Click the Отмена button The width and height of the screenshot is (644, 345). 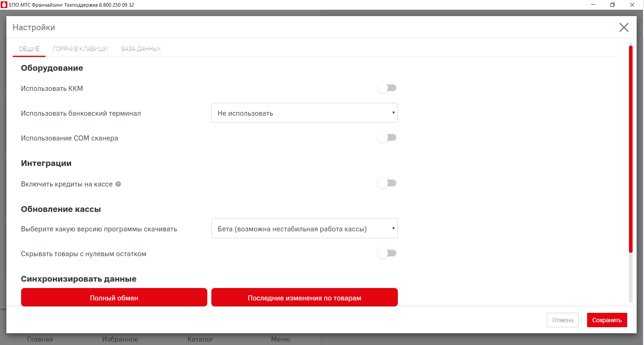pyautogui.click(x=563, y=320)
